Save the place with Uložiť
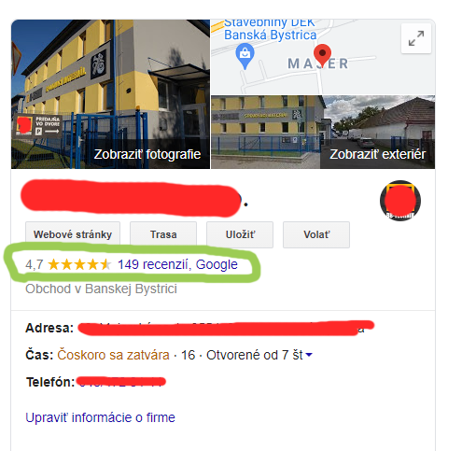The height and width of the screenshot is (451, 476). pyautogui.click(x=240, y=234)
